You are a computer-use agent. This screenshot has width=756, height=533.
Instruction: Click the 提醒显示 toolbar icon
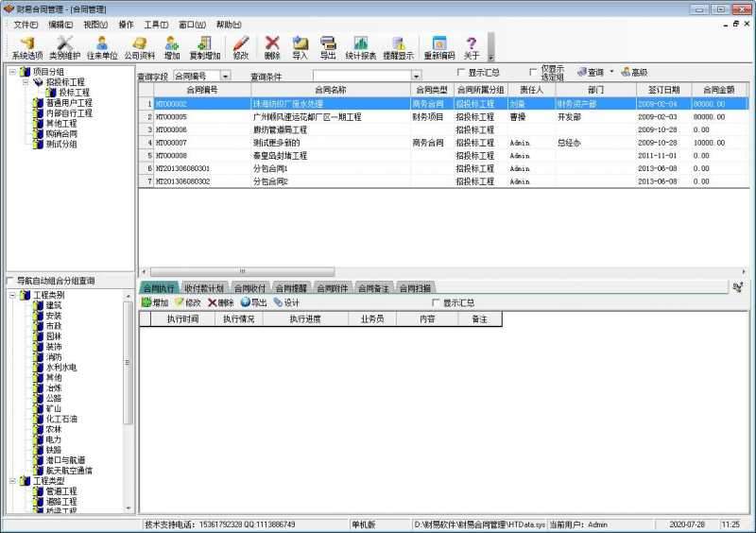click(x=398, y=47)
